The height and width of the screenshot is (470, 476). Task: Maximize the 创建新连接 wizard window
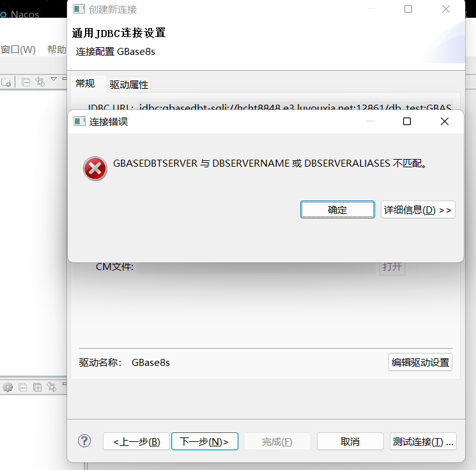pyautogui.click(x=408, y=9)
